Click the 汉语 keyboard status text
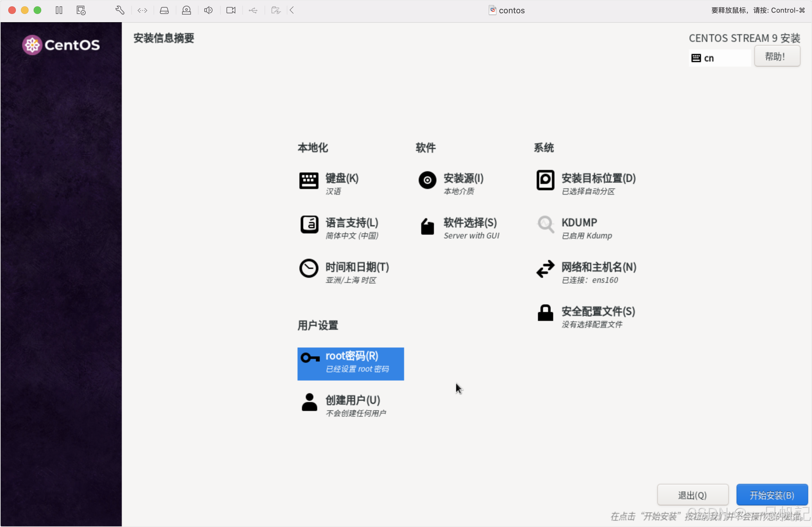Viewport: 812px width, 527px height. click(x=333, y=191)
